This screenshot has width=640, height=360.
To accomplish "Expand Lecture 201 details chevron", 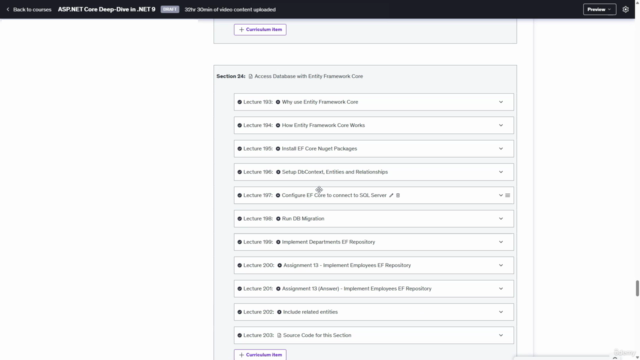I will coord(501,289).
